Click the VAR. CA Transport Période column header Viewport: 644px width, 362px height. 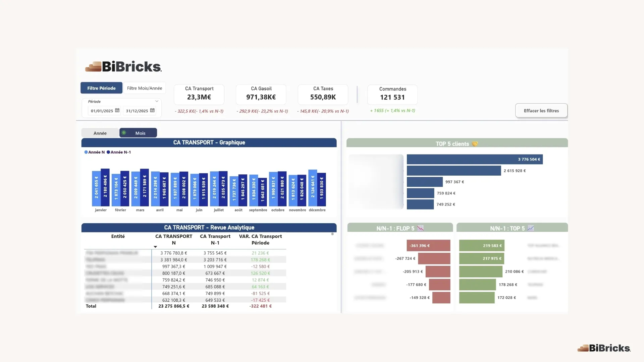pos(260,240)
